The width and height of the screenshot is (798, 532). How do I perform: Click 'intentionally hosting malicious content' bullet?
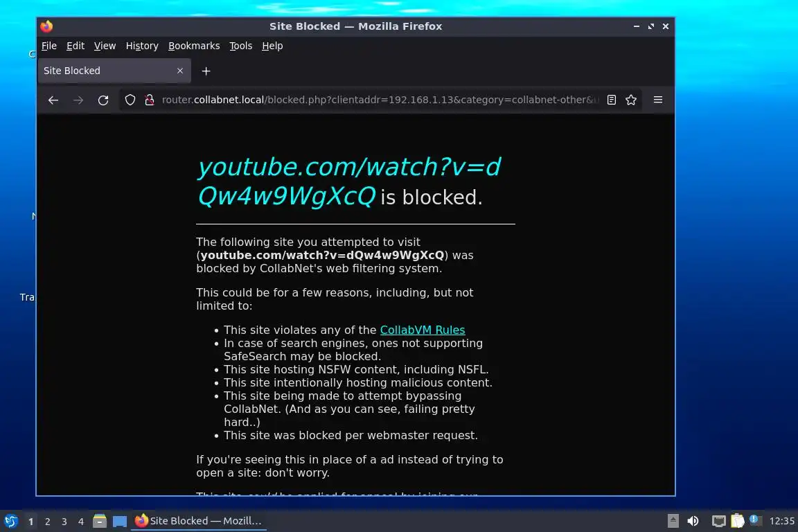point(358,383)
